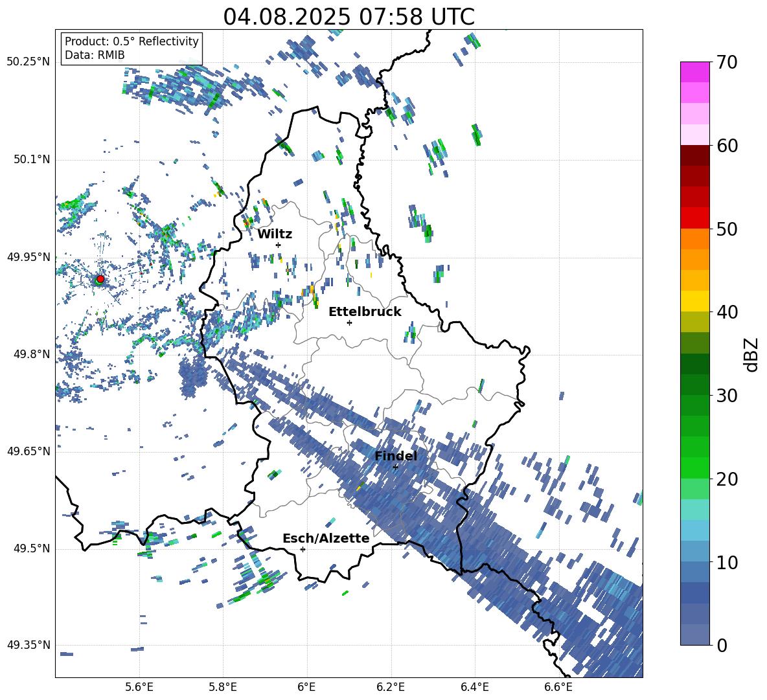
Task: Click the colorbar tick label 30
Action: click(727, 396)
